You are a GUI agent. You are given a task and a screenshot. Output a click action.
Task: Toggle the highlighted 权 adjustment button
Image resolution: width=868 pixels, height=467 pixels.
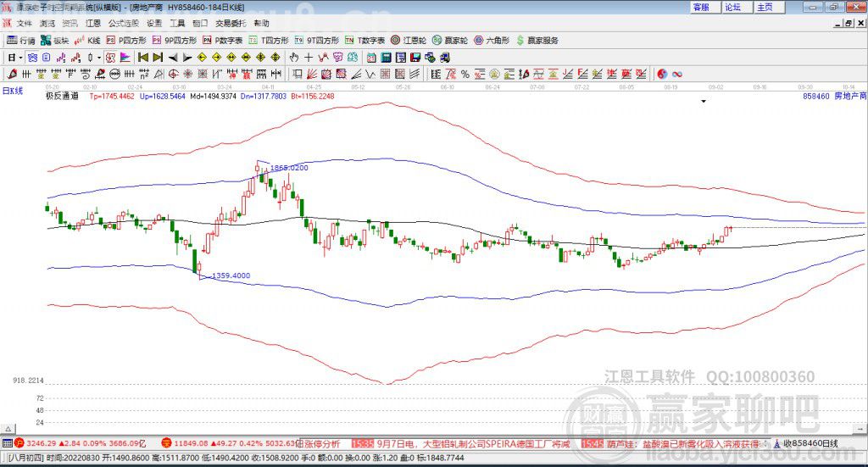tap(110, 58)
